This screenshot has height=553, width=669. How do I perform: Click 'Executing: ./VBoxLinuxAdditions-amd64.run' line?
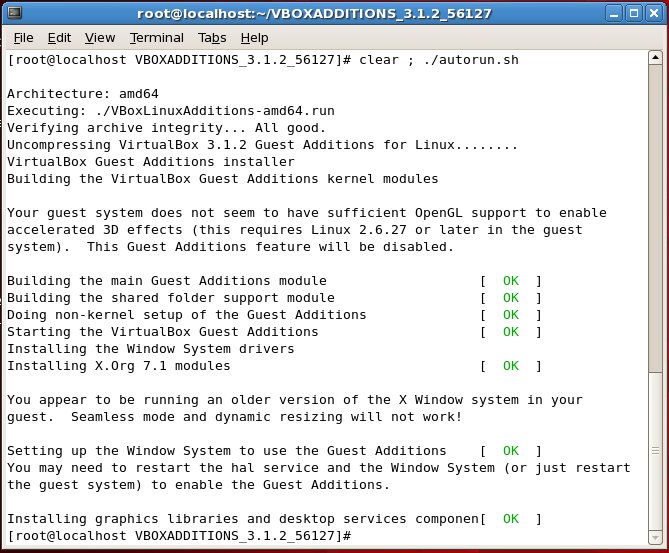(x=171, y=111)
